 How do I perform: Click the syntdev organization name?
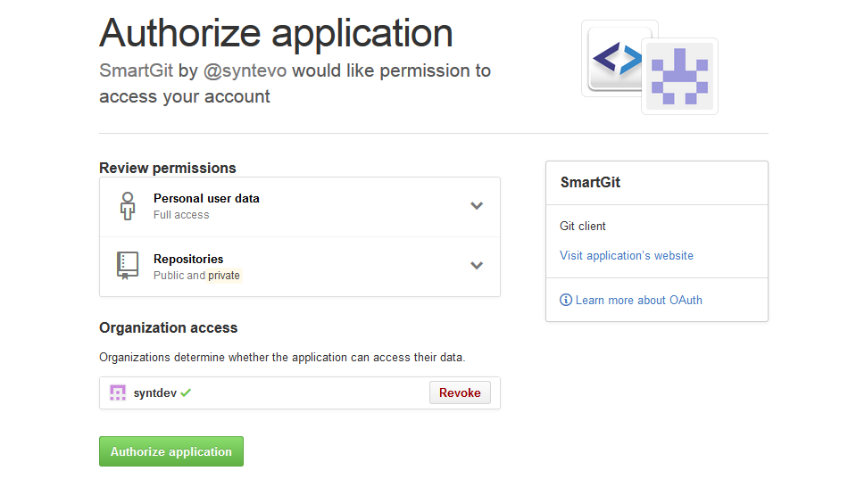[x=154, y=392]
